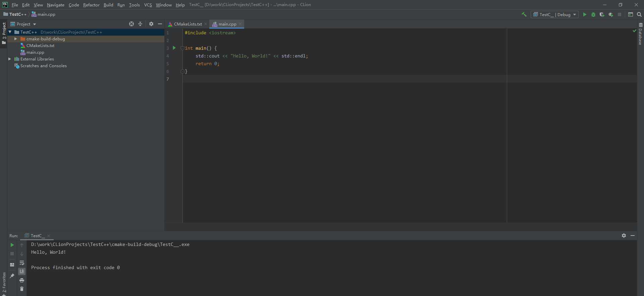Click the '#include <iostream>' code line
Viewport: 644px width, 296px height.
click(x=210, y=33)
